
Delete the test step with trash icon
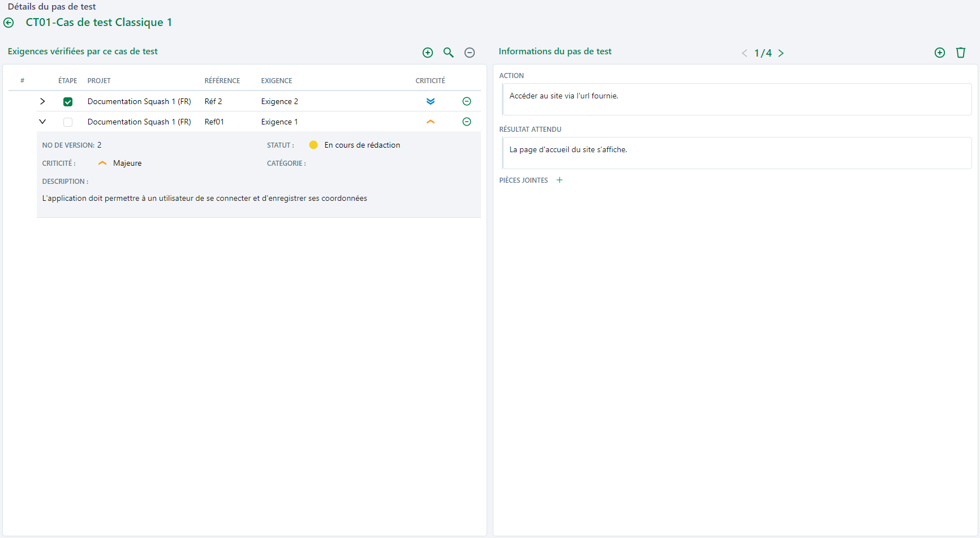(960, 53)
